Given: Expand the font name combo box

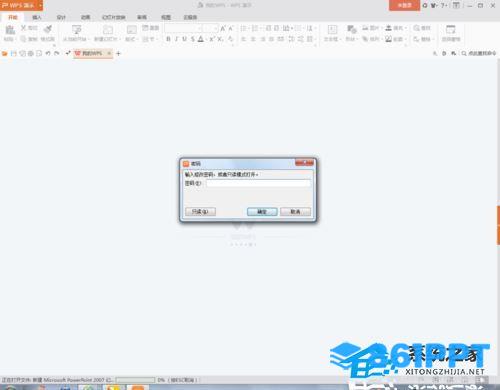Looking at the screenshot, I should (x=200, y=29).
